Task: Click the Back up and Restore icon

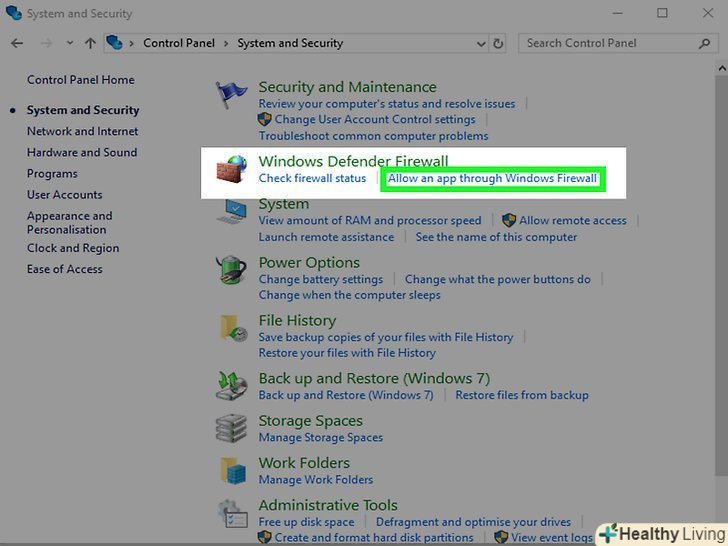Action: pos(231,385)
